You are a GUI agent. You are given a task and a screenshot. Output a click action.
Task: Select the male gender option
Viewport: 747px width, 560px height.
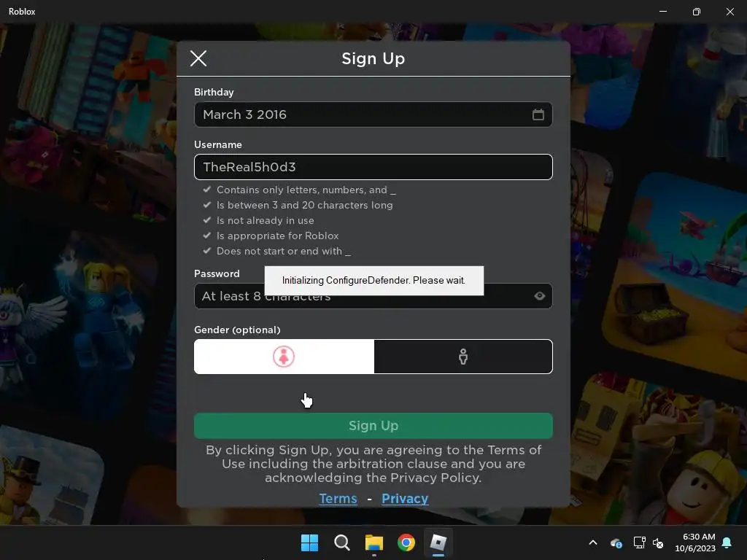click(463, 357)
